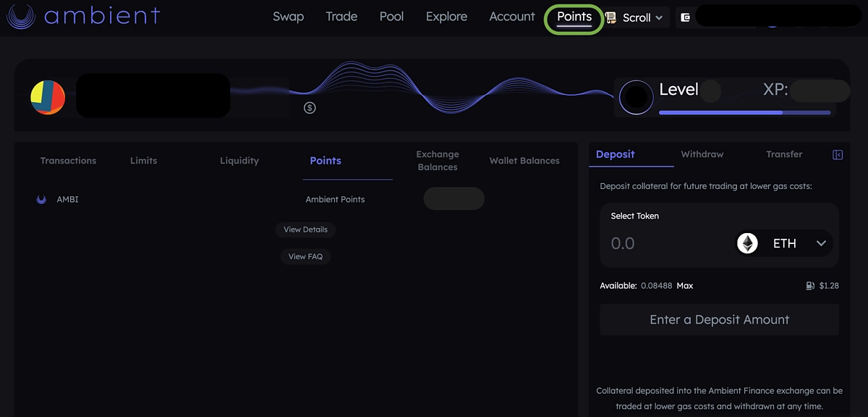Open the Explore menu item
This screenshot has width=868, height=417.
446,17
